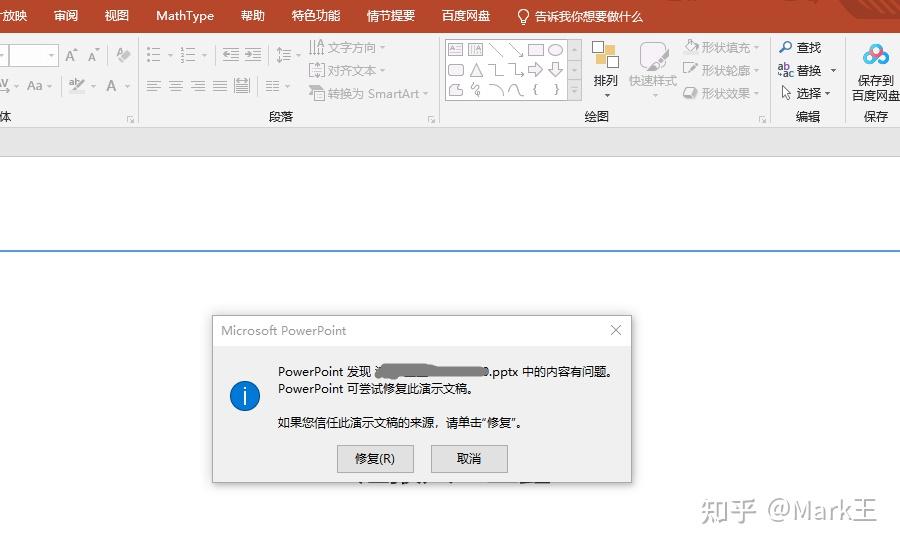Select the oval shape
Viewport: 900px width, 547px height.
(x=556, y=50)
